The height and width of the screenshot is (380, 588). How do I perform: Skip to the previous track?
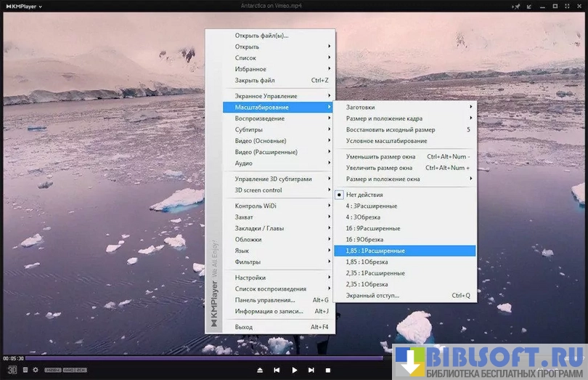(x=277, y=370)
